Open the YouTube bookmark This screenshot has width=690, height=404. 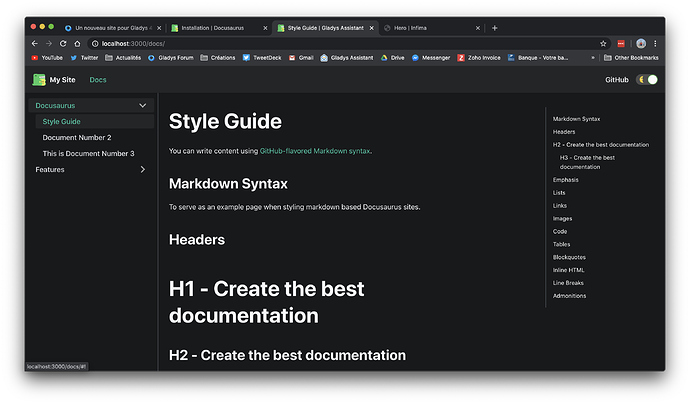[47, 58]
